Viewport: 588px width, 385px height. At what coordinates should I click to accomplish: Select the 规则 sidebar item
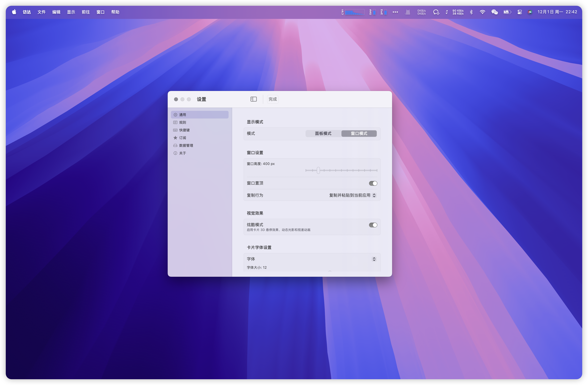[x=183, y=122]
